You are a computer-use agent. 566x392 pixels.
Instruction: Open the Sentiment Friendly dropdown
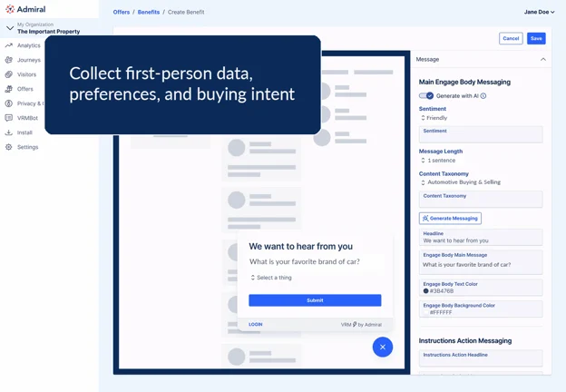pyautogui.click(x=434, y=118)
